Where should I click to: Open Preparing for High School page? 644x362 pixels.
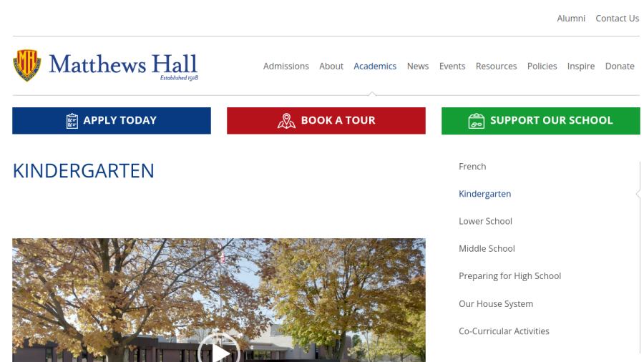pyautogui.click(x=509, y=276)
